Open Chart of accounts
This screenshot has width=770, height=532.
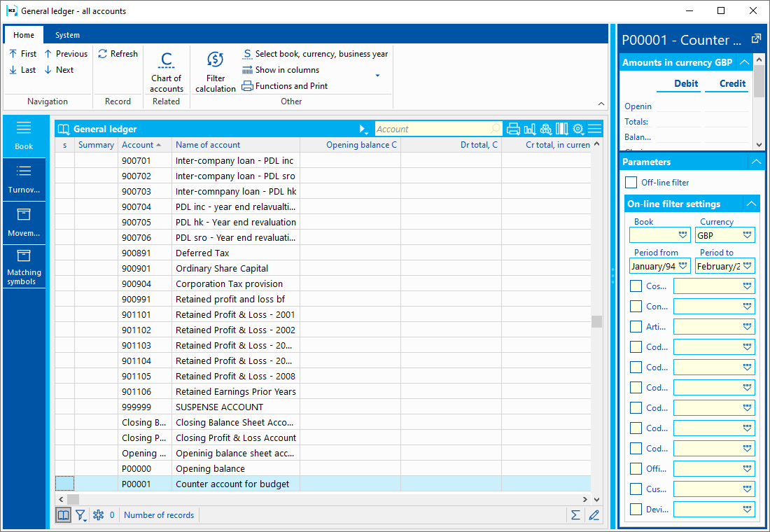[x=167, y=71]
